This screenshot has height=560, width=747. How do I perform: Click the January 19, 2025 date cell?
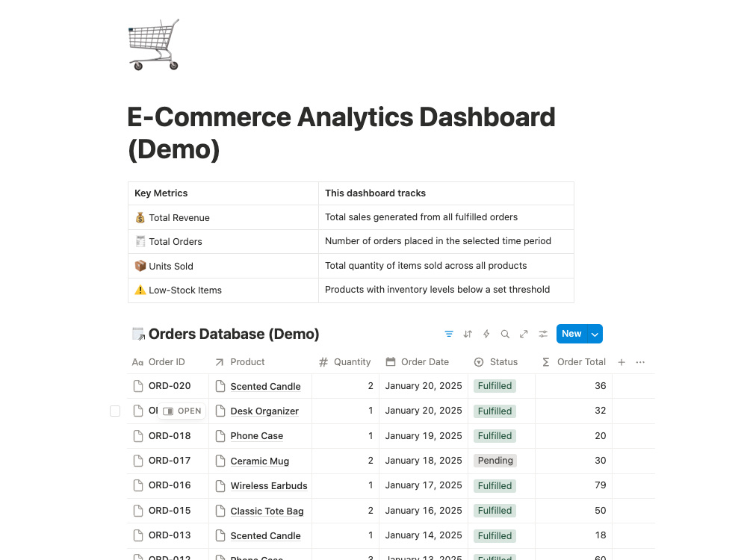click(424, 436)
